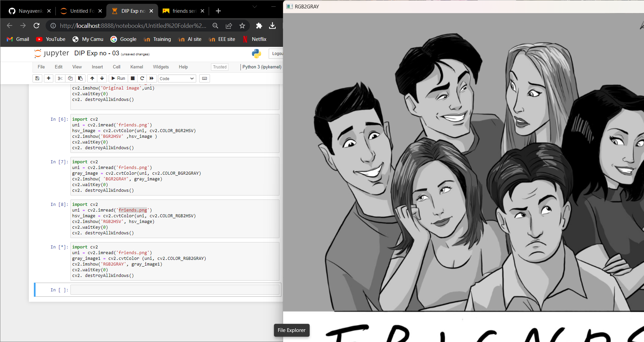Click the localhost address bar
The image size is (644, 342).
(x=133, y=26)
